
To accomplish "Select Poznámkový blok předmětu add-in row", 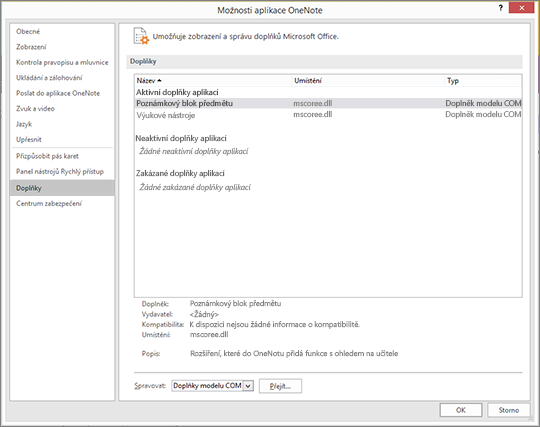I will 328,103.
